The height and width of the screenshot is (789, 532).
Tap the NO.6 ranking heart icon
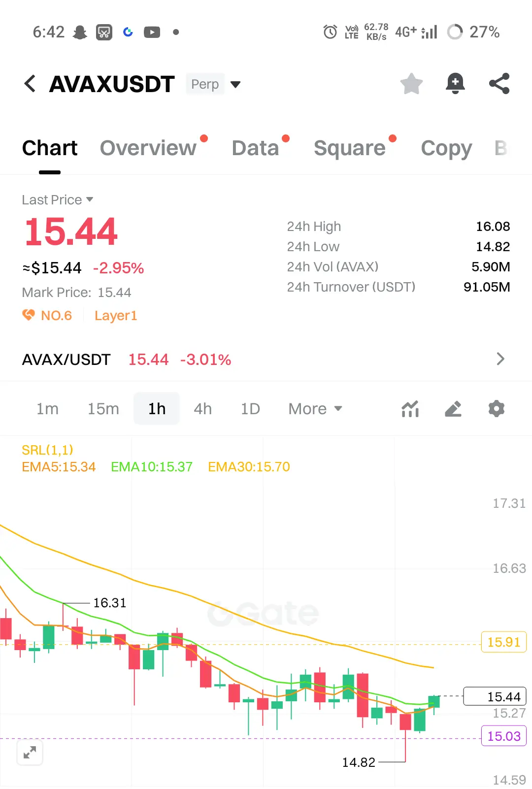[29, 315]
